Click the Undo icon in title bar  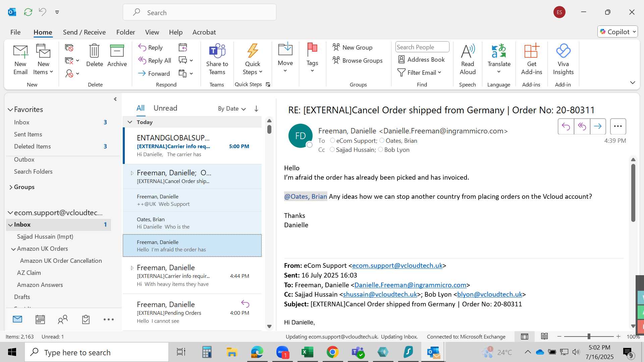(42, 12)
